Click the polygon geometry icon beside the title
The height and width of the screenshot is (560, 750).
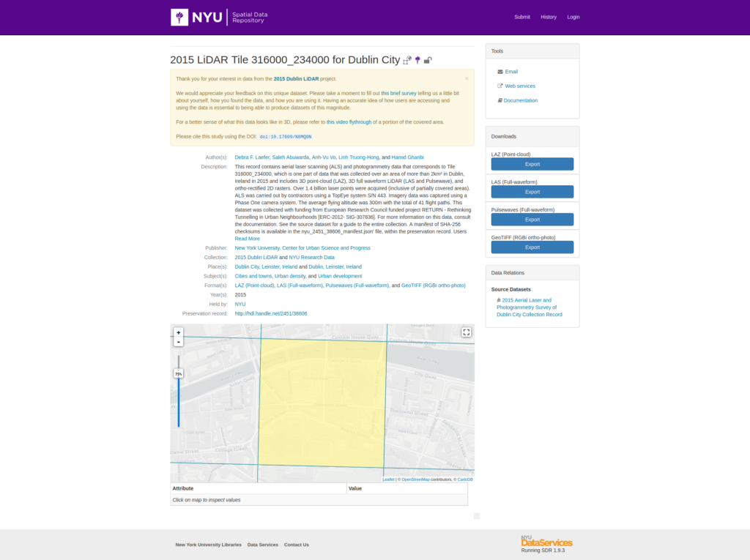(407, 60)
